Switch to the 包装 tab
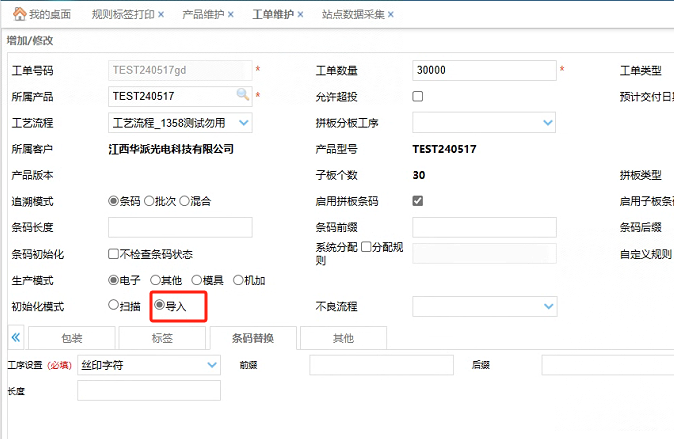This screenshot has height=439, width=674. [72, 338]
